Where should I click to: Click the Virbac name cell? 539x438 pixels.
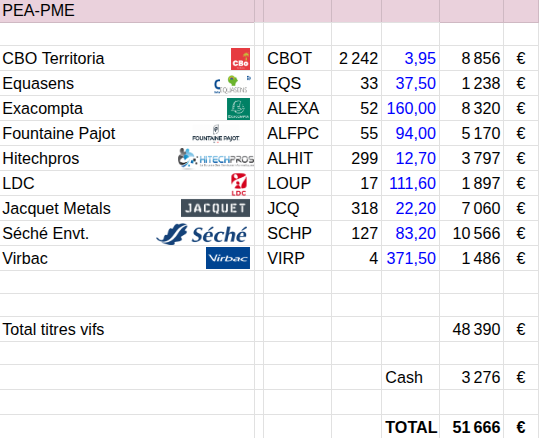click(x=127, y=258)
